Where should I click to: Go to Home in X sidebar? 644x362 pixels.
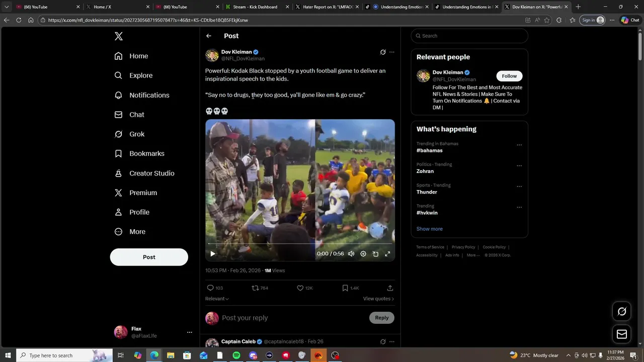131,56
